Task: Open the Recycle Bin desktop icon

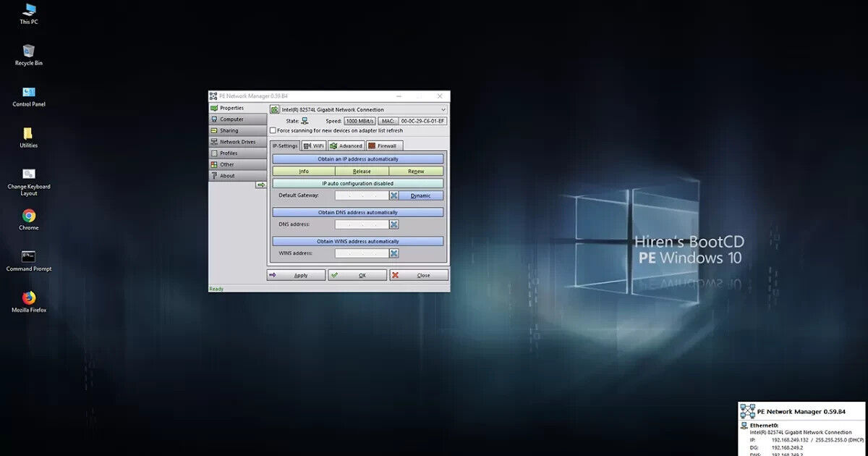Action: click(x=29, y=55)
